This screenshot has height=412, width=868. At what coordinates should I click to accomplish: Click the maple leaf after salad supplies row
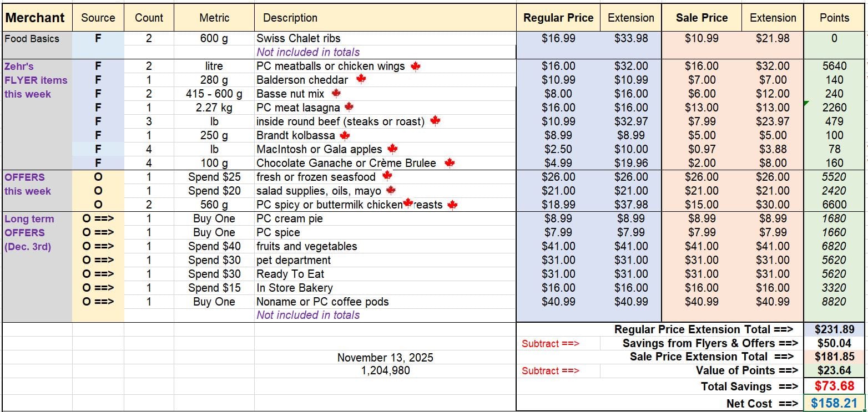(x=391, y=190)
